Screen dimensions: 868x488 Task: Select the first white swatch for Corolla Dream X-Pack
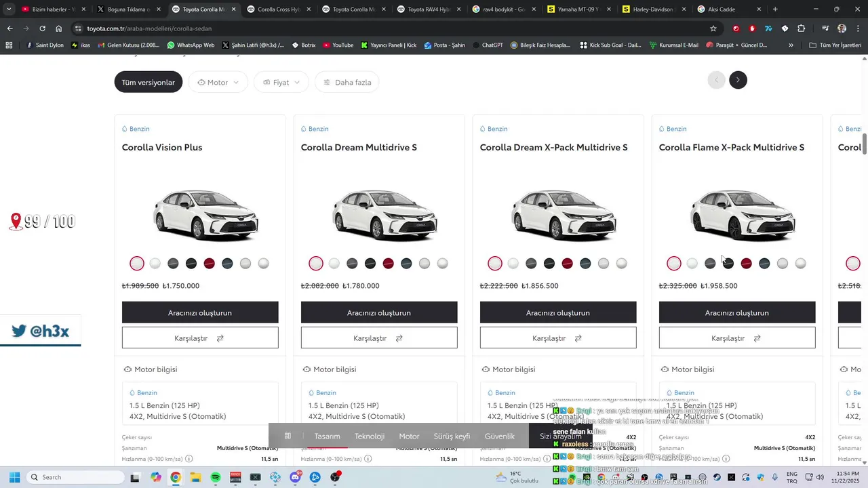pos(495,264)
